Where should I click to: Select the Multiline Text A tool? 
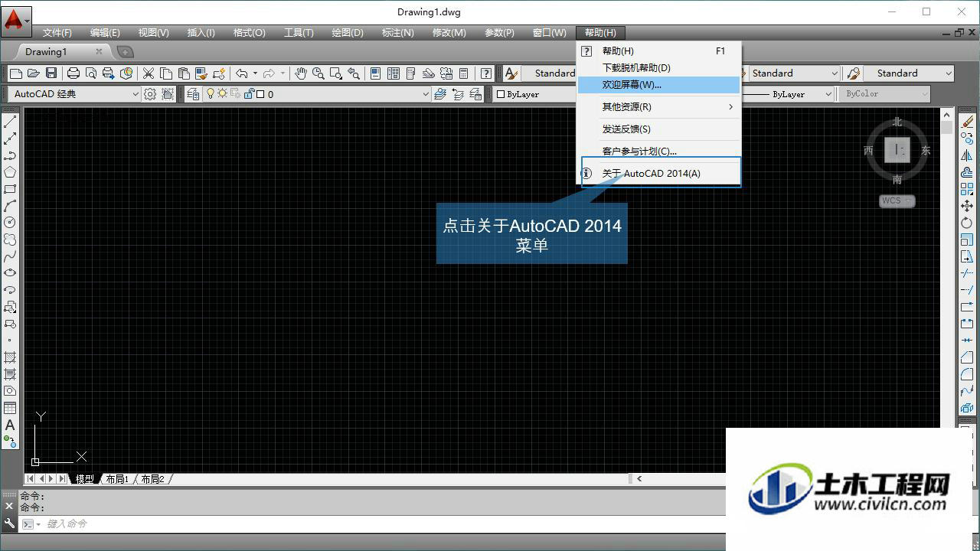pos(10,425)
